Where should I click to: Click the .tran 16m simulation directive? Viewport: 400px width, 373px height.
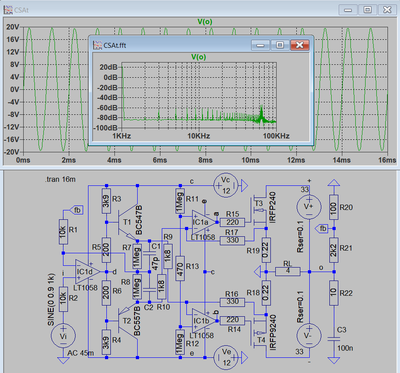(60, 179)
